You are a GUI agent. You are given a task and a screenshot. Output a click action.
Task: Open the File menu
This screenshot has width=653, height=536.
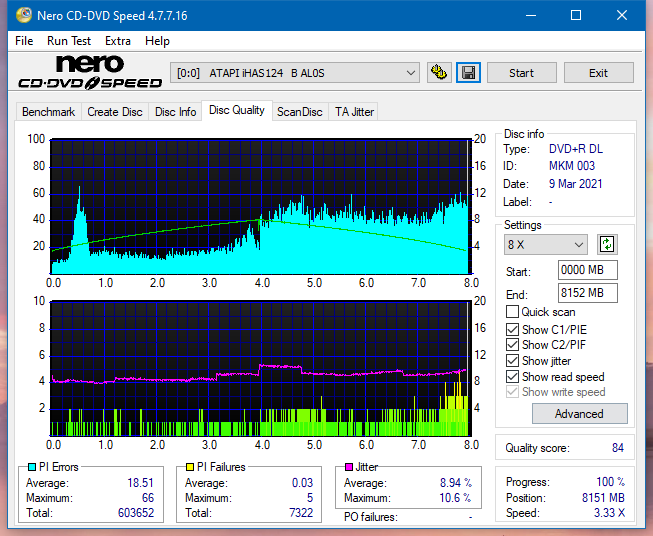(24, 41)
